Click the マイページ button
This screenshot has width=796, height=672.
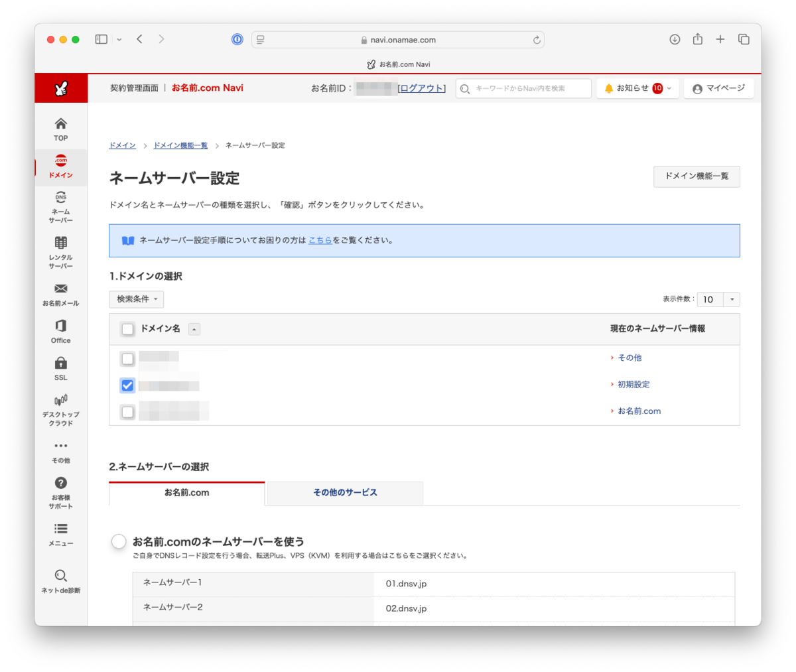[x=718, y=88]
